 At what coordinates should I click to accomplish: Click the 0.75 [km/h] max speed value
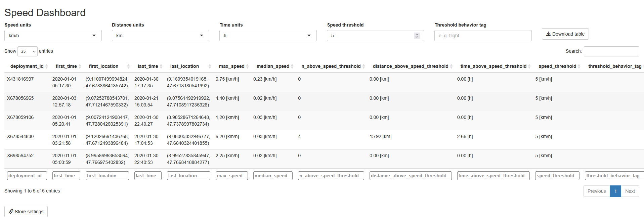(x=227, y=79)
